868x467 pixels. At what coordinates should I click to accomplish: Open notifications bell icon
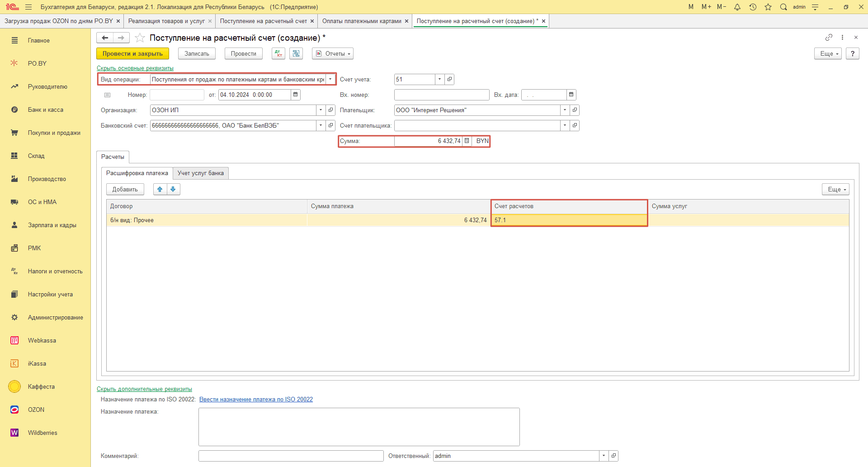[737, 7]
